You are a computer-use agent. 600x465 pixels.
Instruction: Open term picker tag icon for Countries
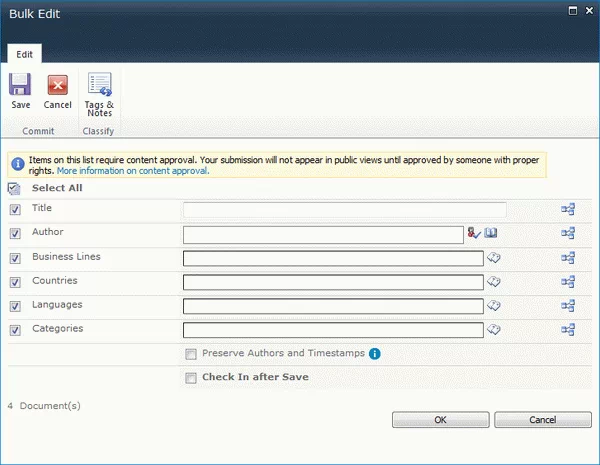(x=494, y=282)
